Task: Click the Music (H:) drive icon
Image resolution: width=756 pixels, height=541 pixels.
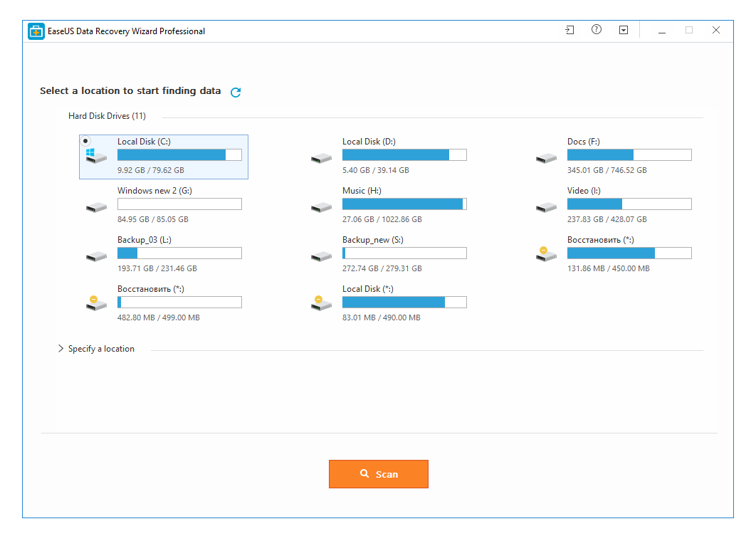Action: click(x=321, y=207)
